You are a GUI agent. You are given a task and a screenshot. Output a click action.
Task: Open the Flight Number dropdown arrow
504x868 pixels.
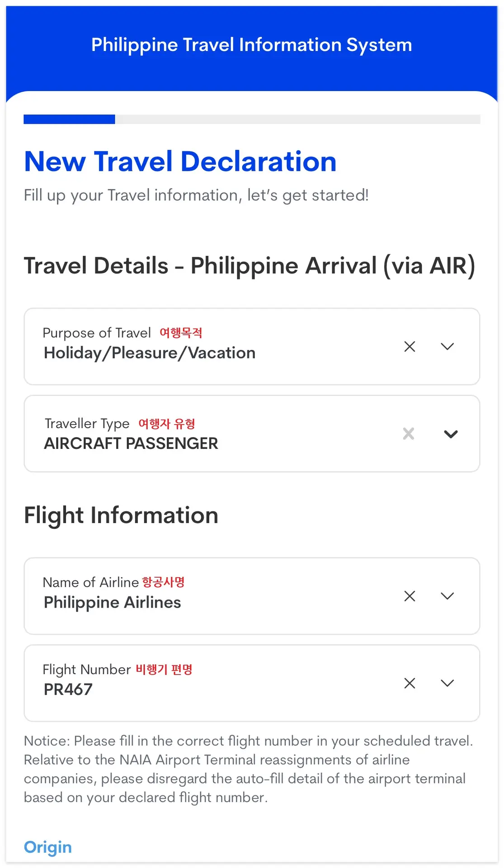coord(447,683)
